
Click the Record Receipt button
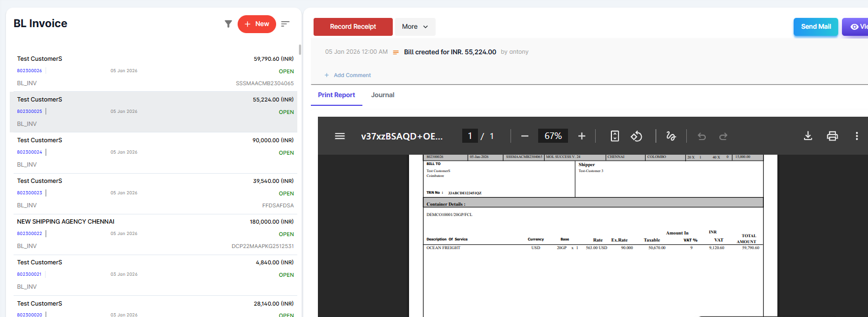click(x=353, y=27)
